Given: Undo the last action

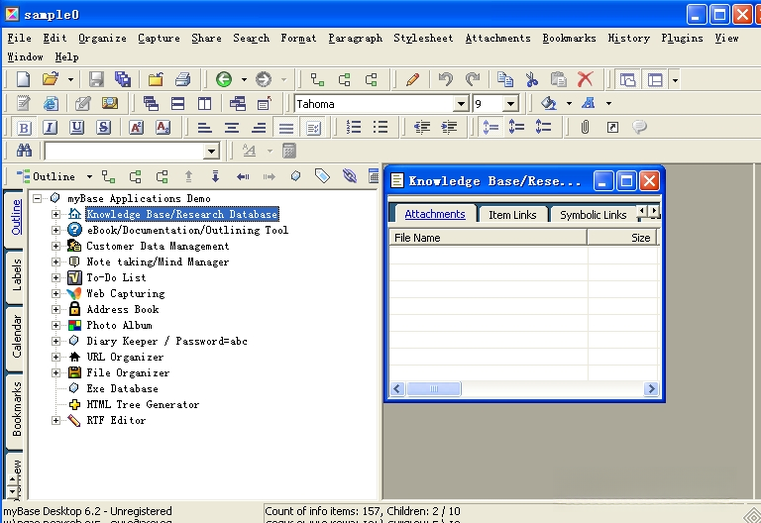Looking at the screenshot, I should [445, 79].
